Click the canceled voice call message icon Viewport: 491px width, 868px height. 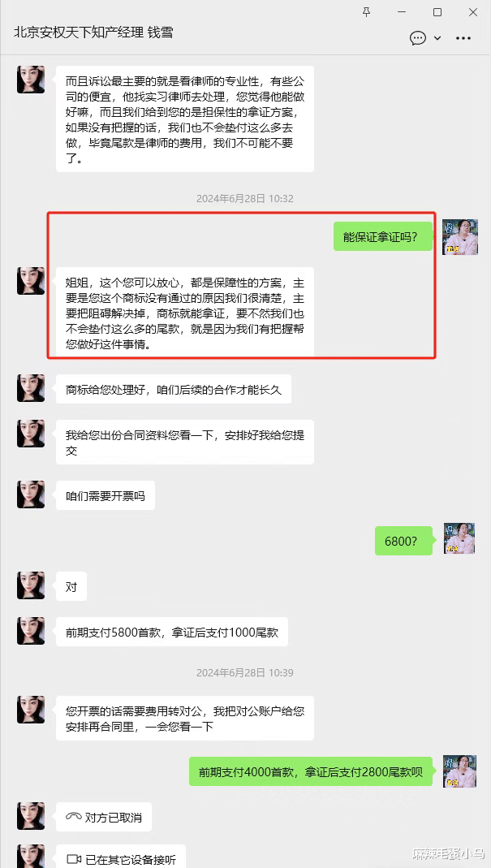(x=73, y=817)
